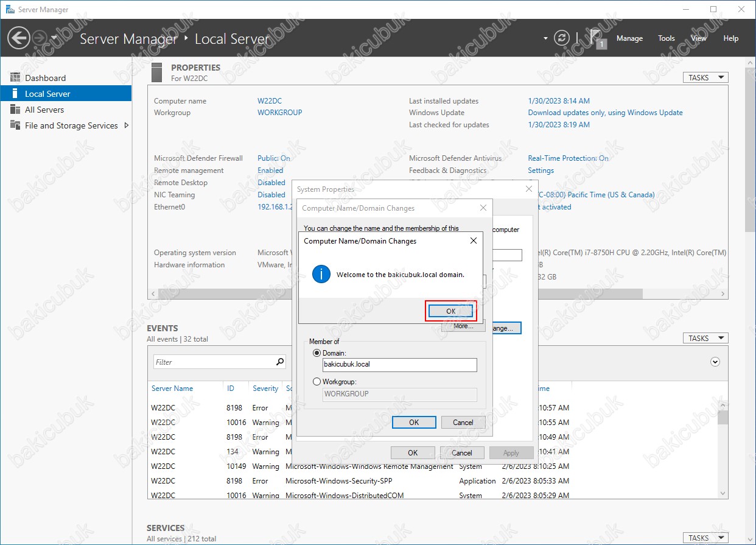Click the left arrow of the Properties horizontal scrollbar
This screenshot has width=756, height=545.
coord(152,294)
